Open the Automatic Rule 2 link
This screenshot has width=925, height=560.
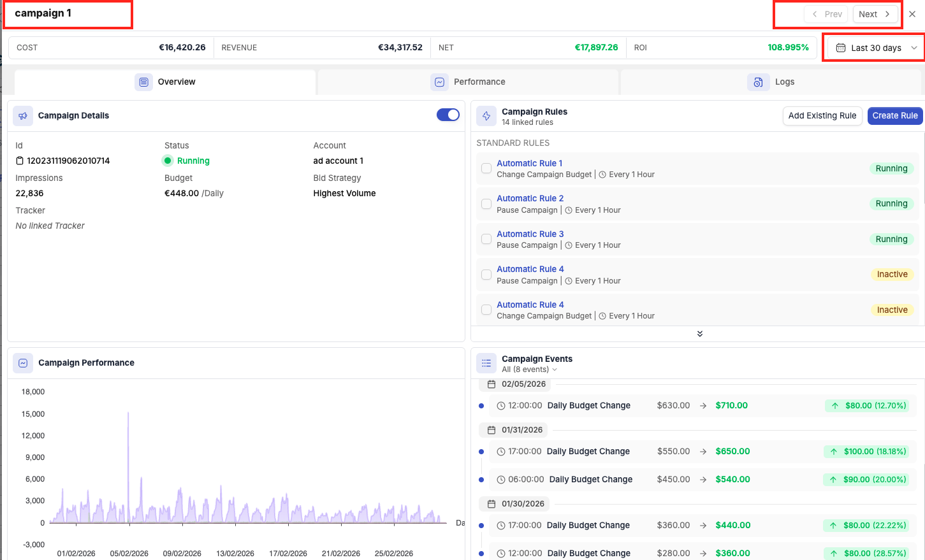point(530,199)
